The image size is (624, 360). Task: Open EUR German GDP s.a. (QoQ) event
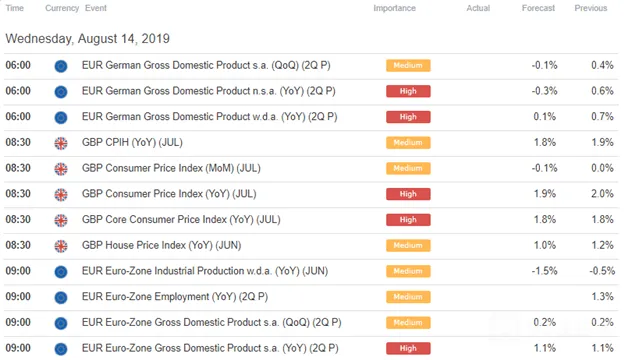(206, 65)
